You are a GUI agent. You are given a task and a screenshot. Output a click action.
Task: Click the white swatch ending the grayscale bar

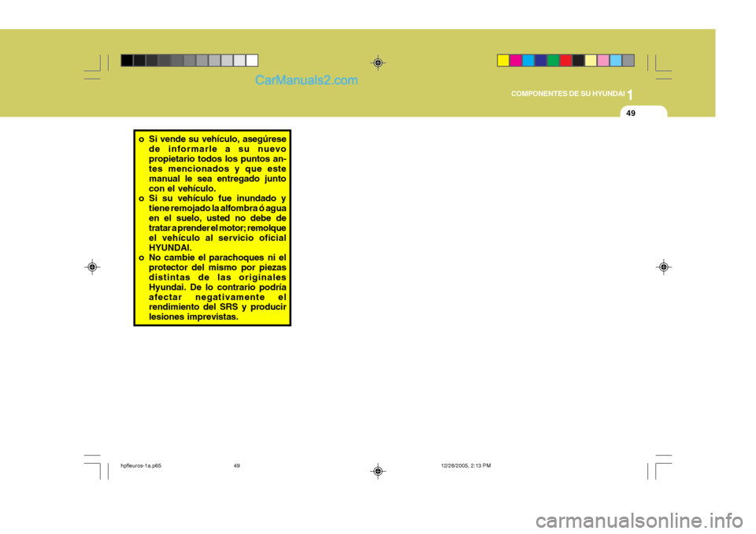pyautogui.click(x=252, y=61)
